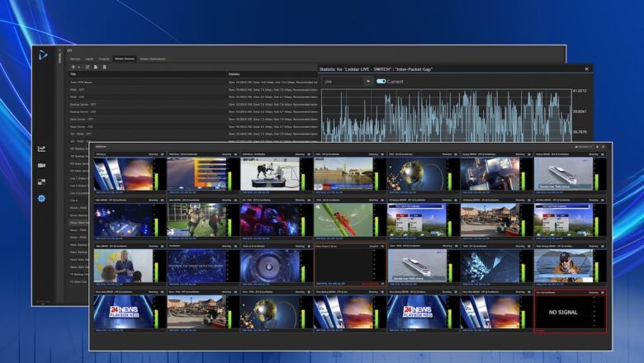Viewport: 644px width, 363px height.
Task: Open the NO SIGNAL tile's menu icon
Action: coord(603,292)
